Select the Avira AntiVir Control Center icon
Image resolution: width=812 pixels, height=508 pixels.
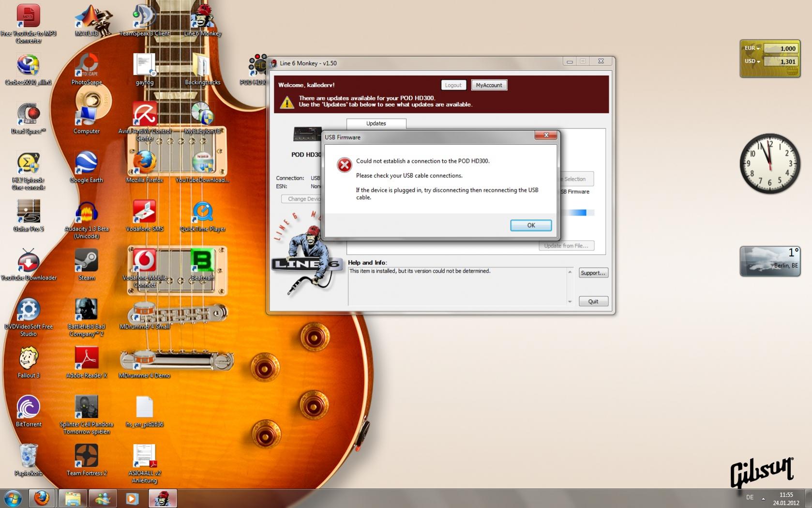point(144,121)
